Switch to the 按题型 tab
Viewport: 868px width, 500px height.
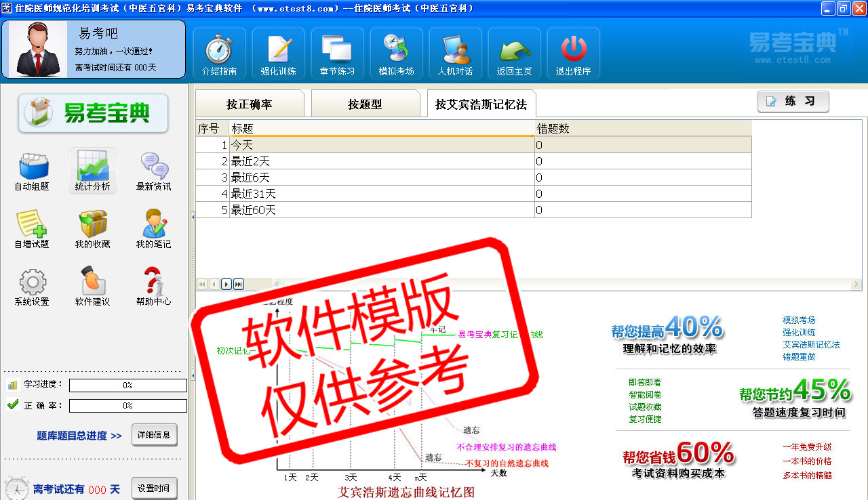pos(365,104)
